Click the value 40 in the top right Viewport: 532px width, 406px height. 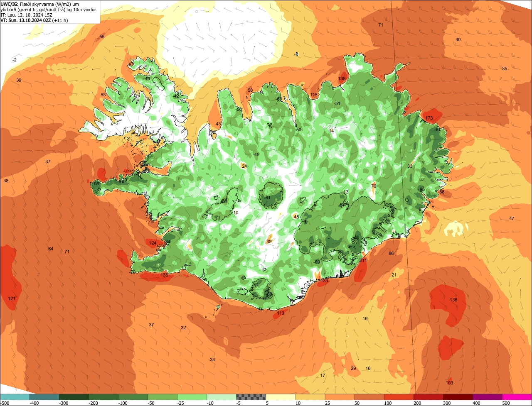458,39
